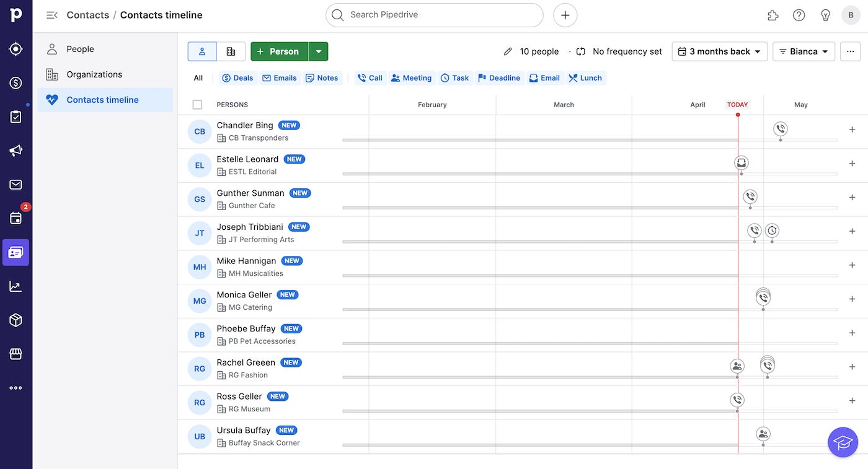Click Gunther Sunman's call marker
Viewport: 868px width, 469px height.
[750, 197]
